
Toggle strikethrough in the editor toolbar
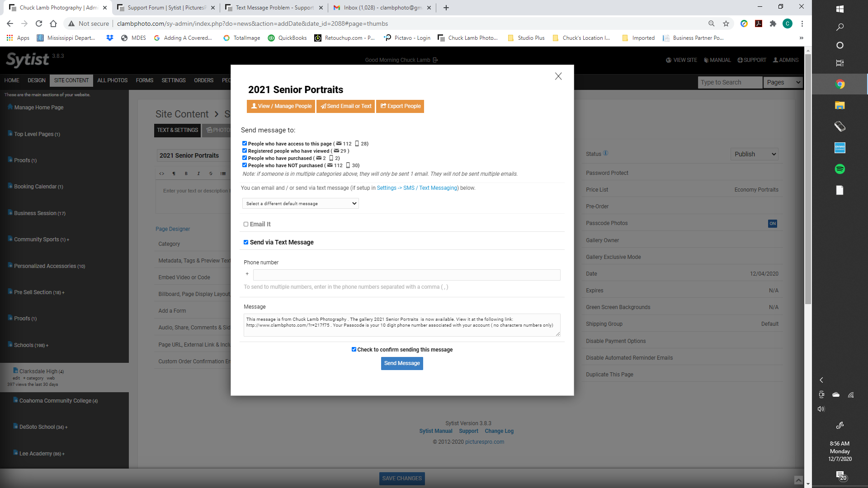211,174
